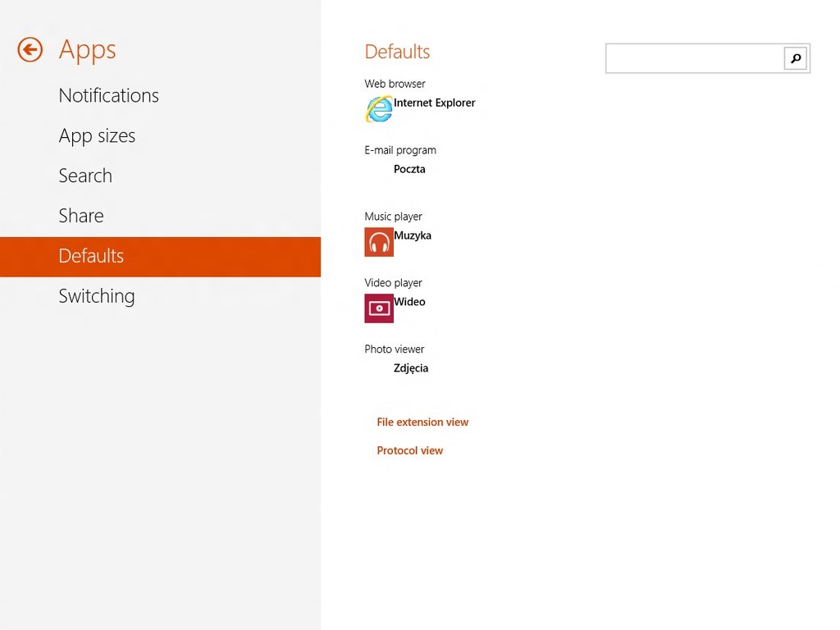Screen dimensions: 840x630
Task: Select the highlighted Defaults sidebar item
Action: click(x=91, y=256)
